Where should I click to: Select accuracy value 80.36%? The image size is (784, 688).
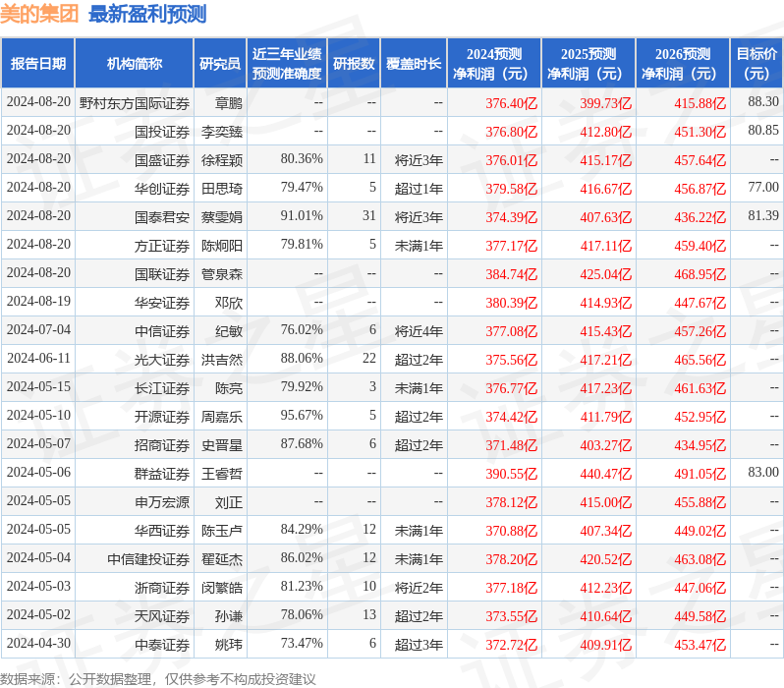pyautogui.click(x=302, y=158)
